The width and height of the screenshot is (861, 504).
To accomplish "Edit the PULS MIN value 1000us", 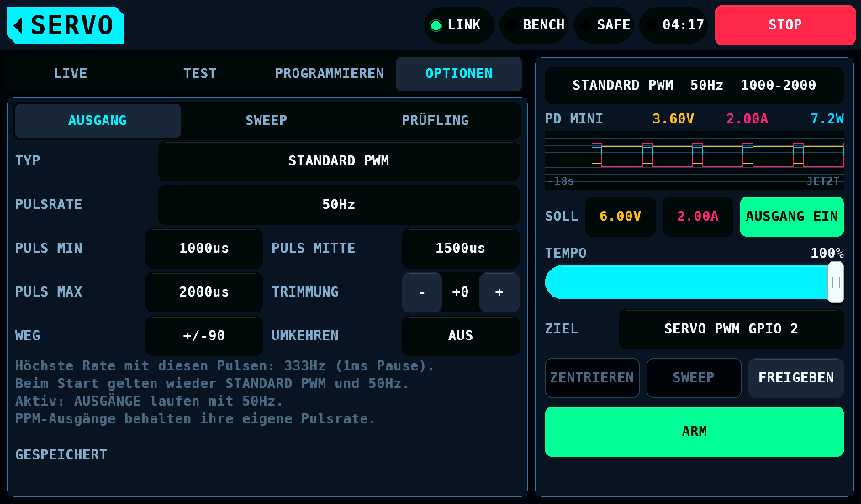I will click(x=204, y=249).
